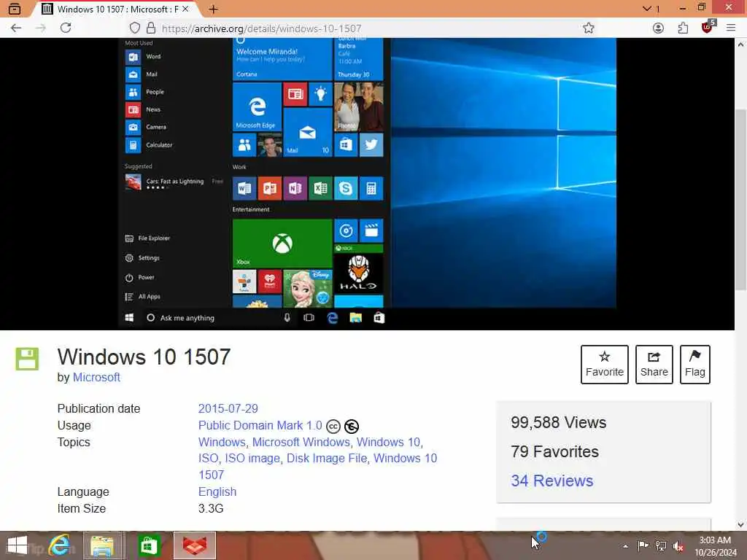747x560 pixels.
Task: Click the scroll down arrow of the page
Action: pyautogui.click(x=740, y=525)
